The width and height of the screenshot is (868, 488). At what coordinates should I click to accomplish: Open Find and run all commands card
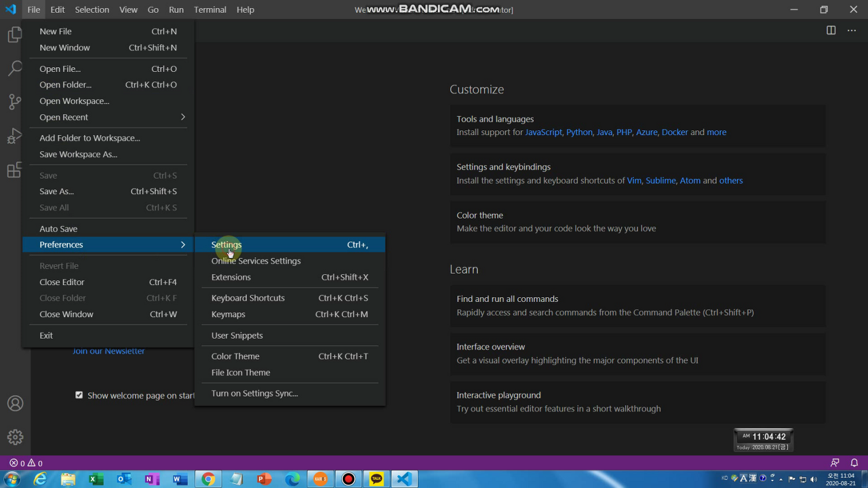click(x=637, y=305)
